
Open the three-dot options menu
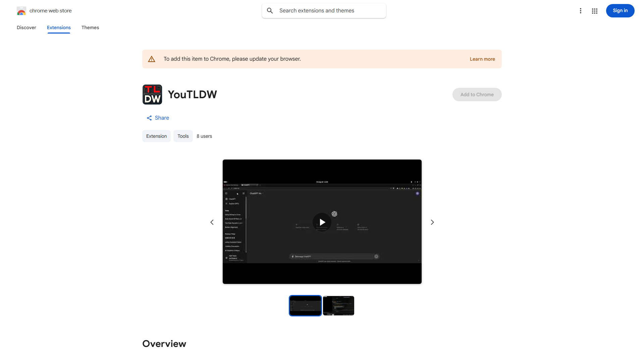click(581, 10)
